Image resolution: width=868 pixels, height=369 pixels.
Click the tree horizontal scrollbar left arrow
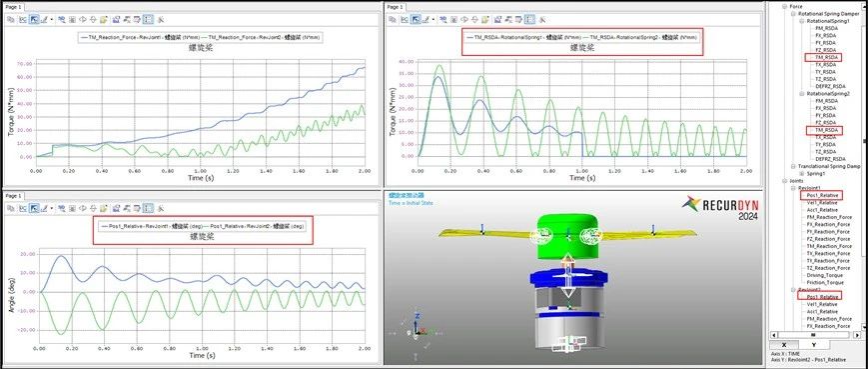773,335
